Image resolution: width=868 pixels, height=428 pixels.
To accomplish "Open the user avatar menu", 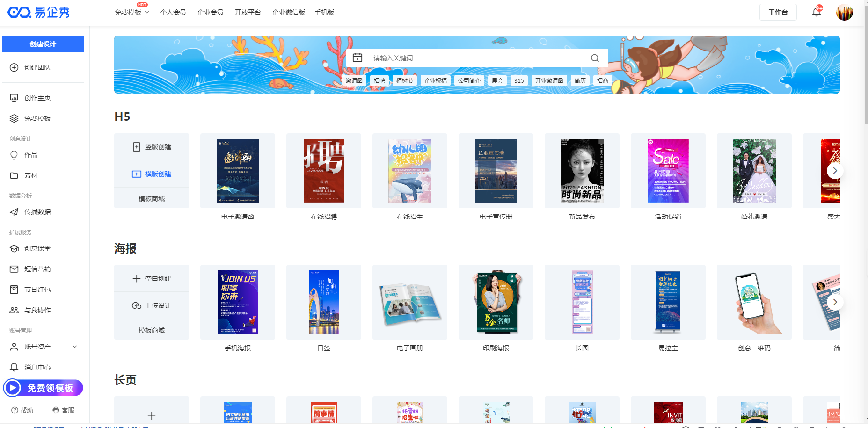I will (x=845, y=12).
